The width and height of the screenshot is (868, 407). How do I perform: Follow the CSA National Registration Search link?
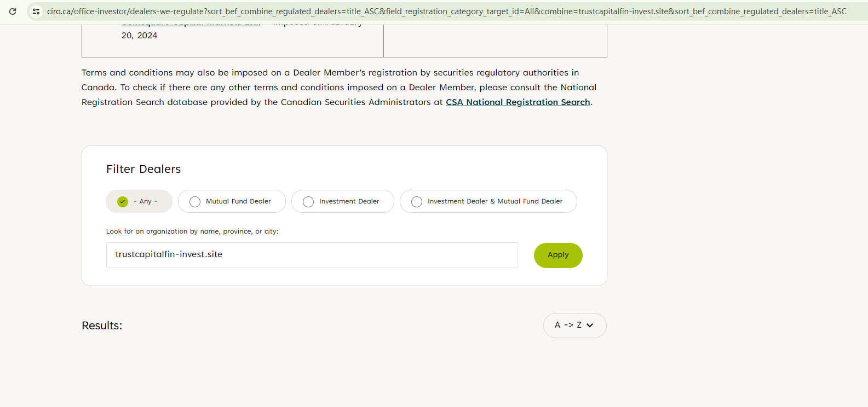[518, 102]
